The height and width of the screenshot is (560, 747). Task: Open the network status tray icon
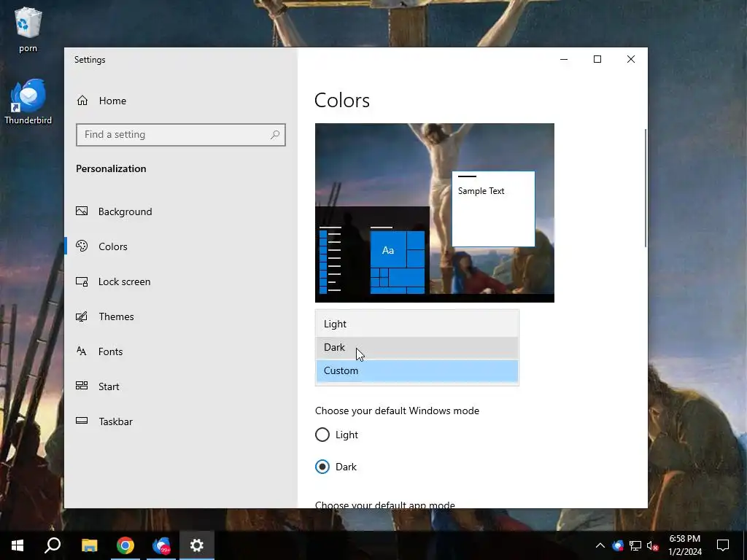point(635,545)
